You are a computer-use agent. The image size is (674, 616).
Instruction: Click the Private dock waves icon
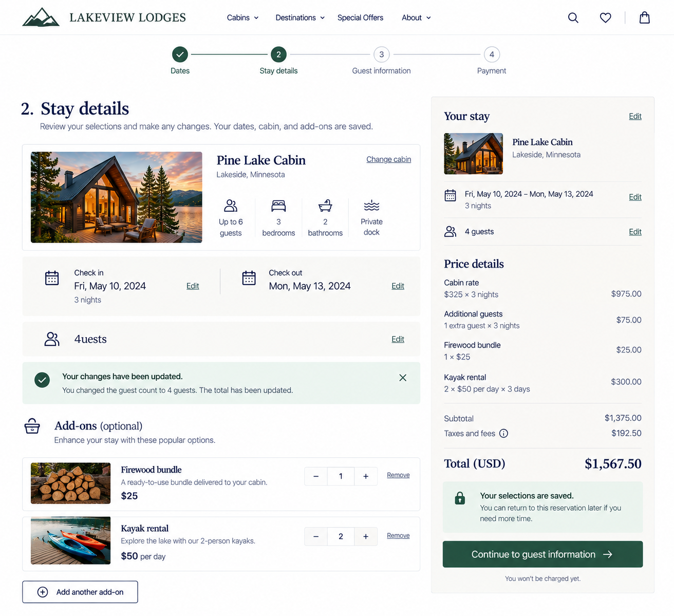371,206
